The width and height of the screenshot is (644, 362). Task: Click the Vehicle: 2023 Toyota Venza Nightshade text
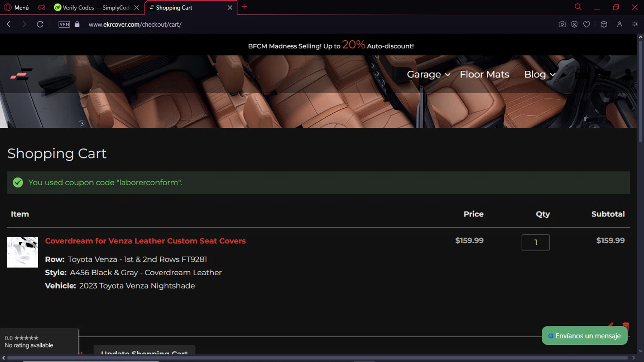[x=120, y=286]
